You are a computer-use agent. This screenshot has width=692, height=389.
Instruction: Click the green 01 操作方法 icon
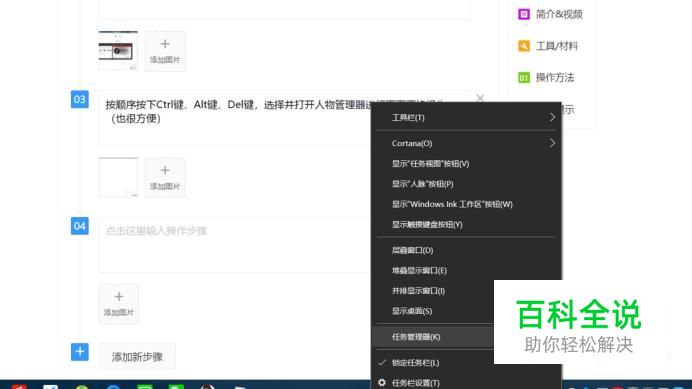[x=523, y=78]
